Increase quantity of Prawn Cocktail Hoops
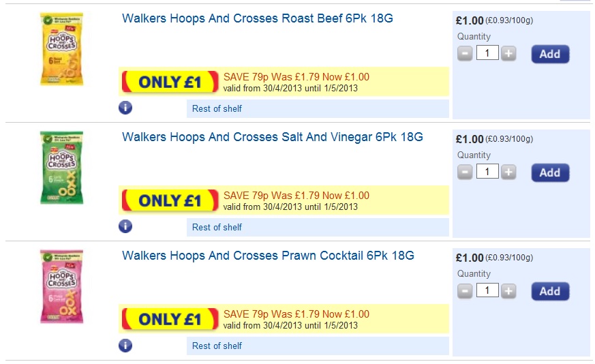This screenshot has height=364, width=595. tap(508, 291)
